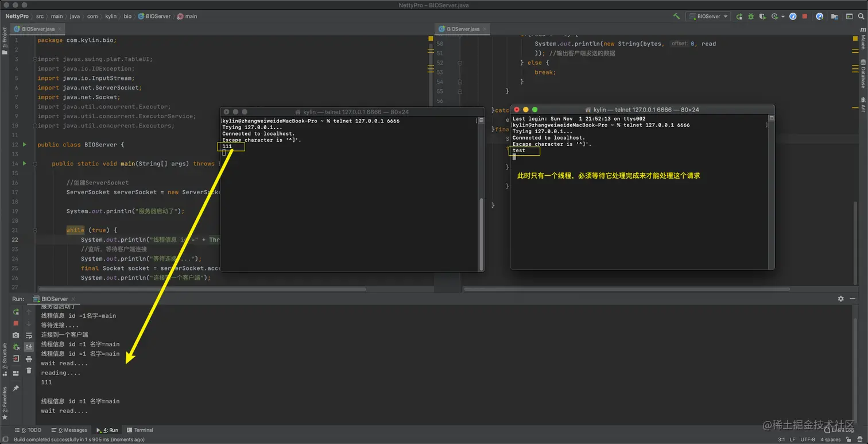
Task: Collapse fold marker at right editor line 52
Action: tap(460, 63)
